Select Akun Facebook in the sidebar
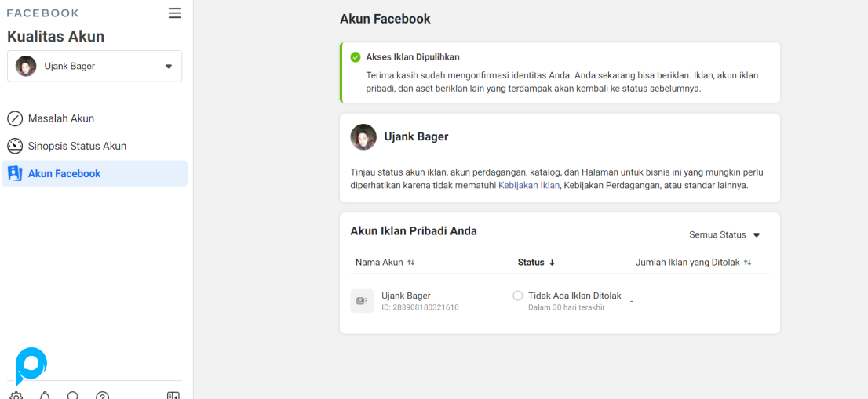The height and width of the screenshot is (399, 868). pyautogui.click(x=64, y=173)
